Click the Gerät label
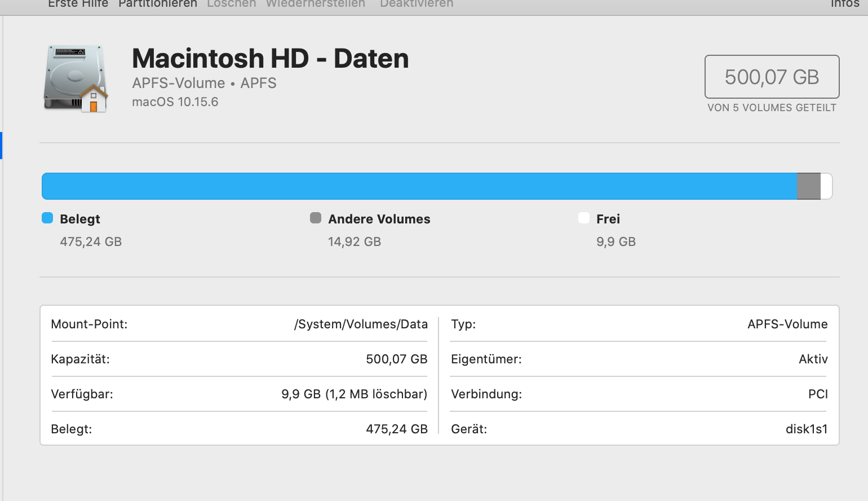This screenshot has width=868, height=501. [469, 429]
